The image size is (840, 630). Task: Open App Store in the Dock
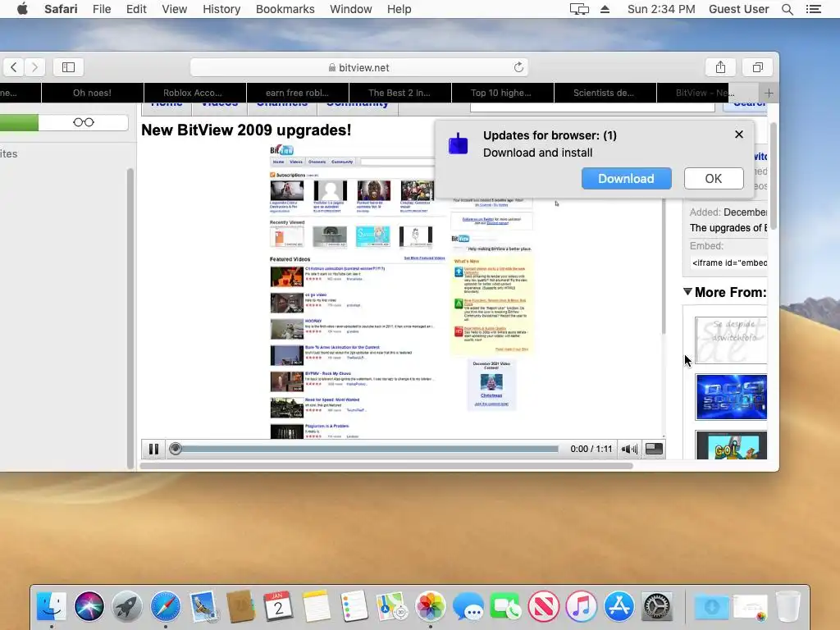pyautogui.click(x=619, y=606)
